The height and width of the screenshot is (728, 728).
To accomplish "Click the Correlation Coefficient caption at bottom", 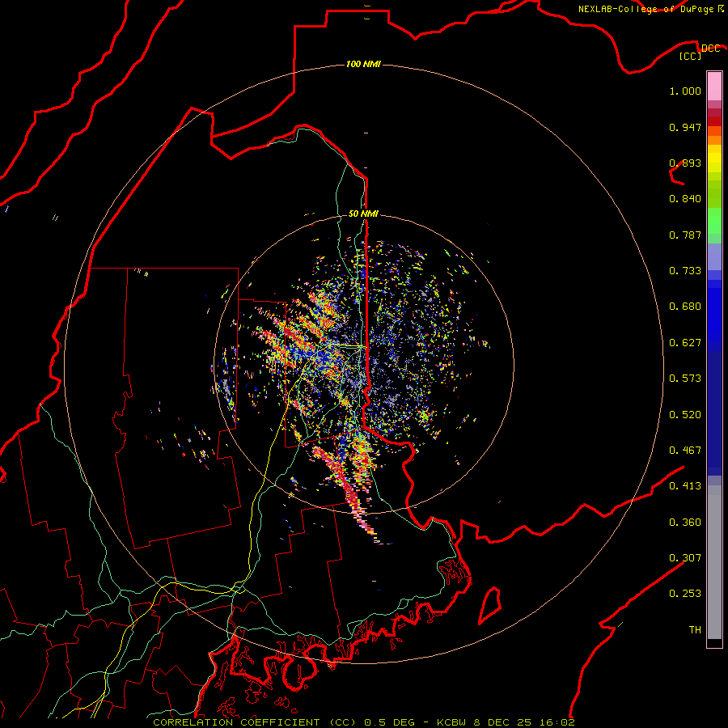I will 364,722.
